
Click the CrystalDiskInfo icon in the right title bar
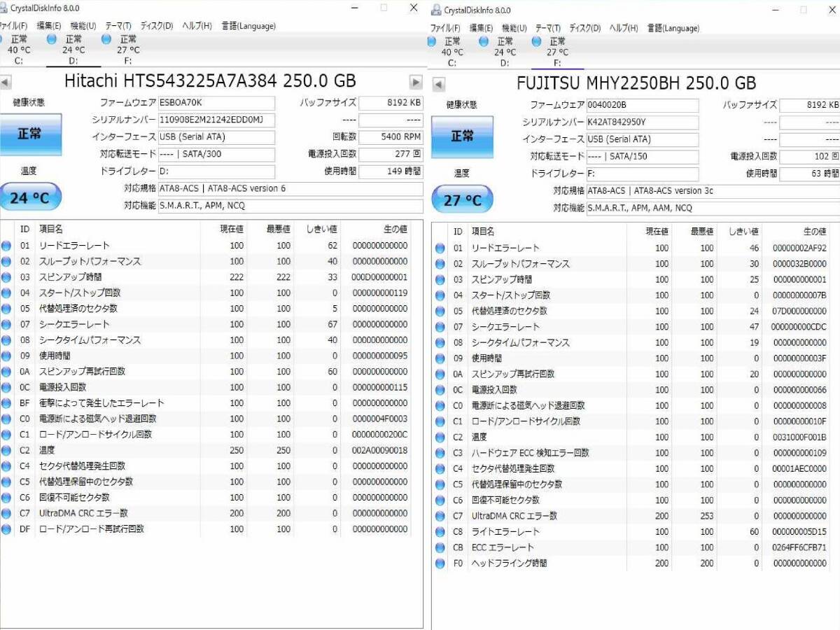click(436, 10)
